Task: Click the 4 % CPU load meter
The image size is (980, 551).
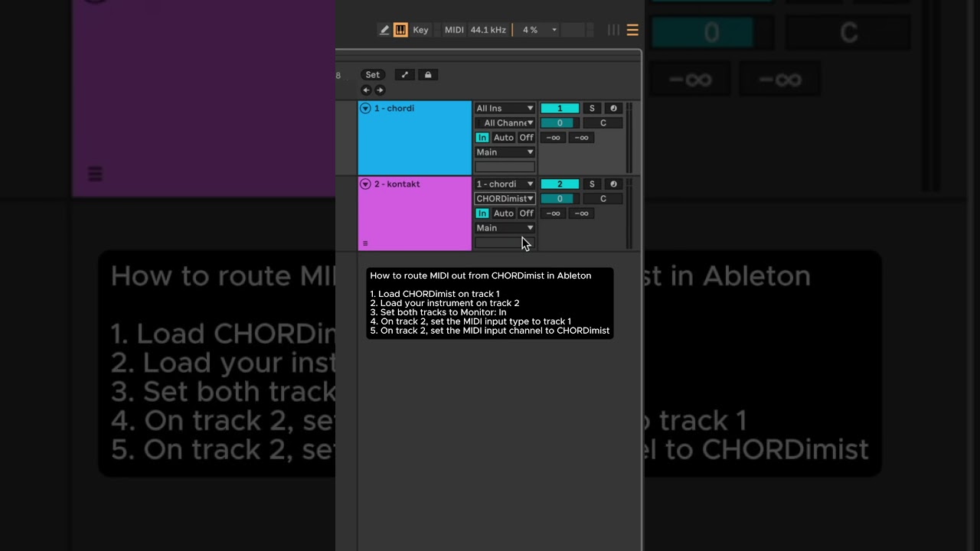Action: tap(530, 30)
